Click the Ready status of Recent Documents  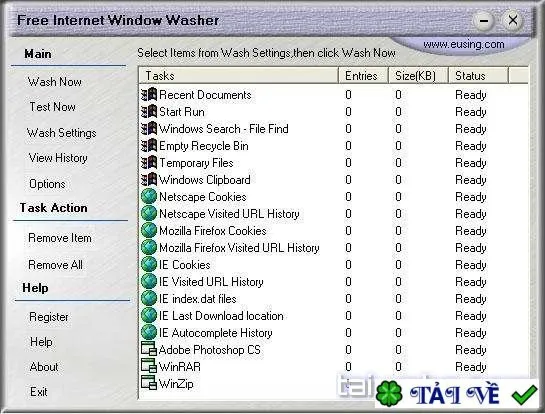471,95
